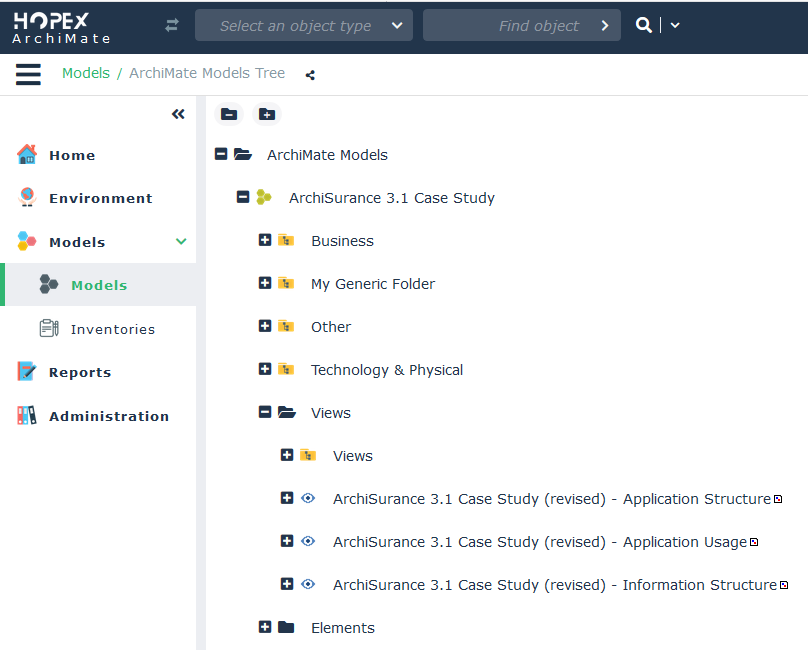The width and height of the screenshot is (808, 650).
Task: Click eye icon of Application Structure view
Action: (x=308, y=499)
